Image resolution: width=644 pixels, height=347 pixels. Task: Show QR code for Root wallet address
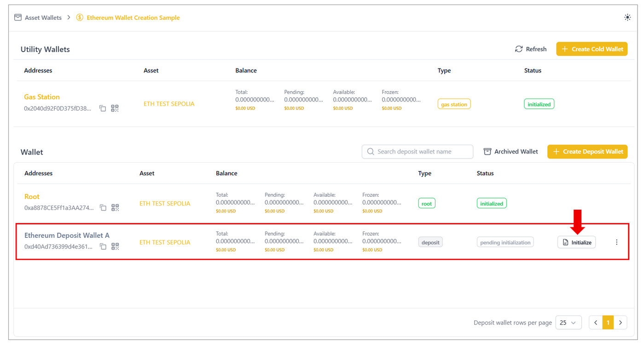click(115, 208)
